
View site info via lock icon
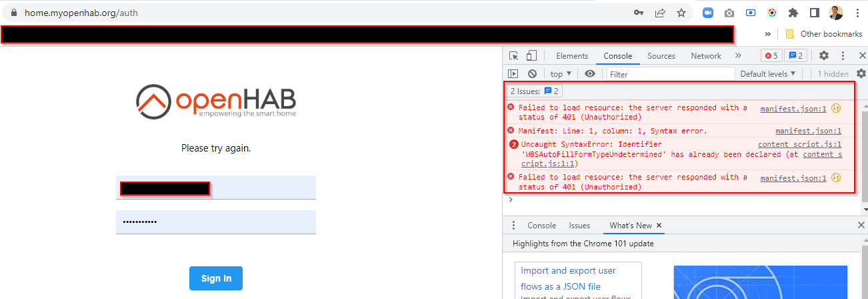(x=13, y=13)
